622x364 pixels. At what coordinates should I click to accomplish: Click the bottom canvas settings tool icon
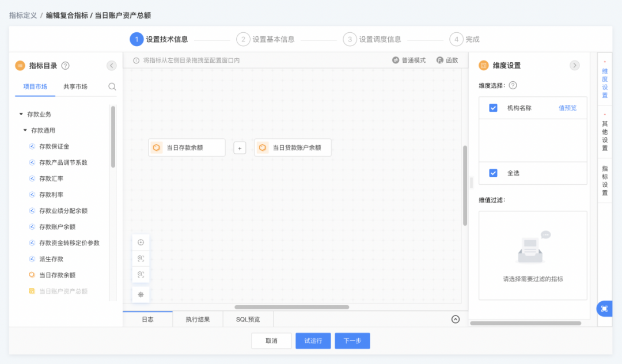141,295
